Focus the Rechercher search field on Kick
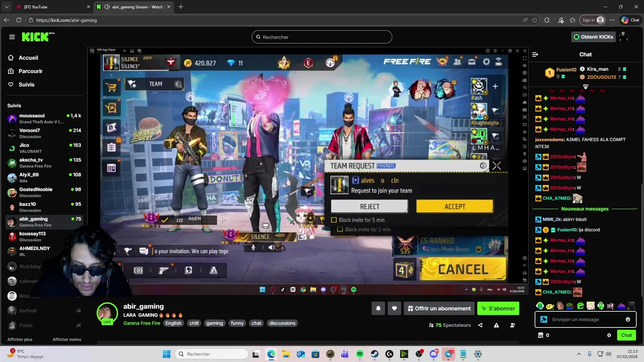 [x=322, y=37]
